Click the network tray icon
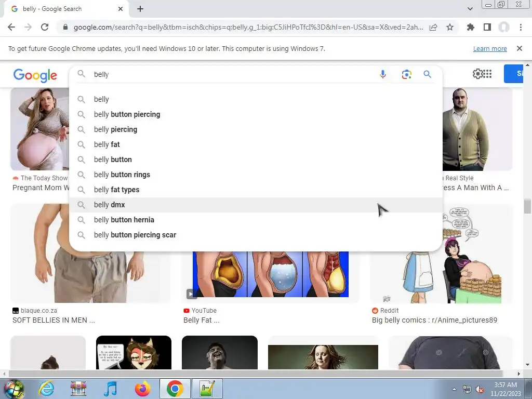This screenshot has height=399, width=532. coord(467,390)
